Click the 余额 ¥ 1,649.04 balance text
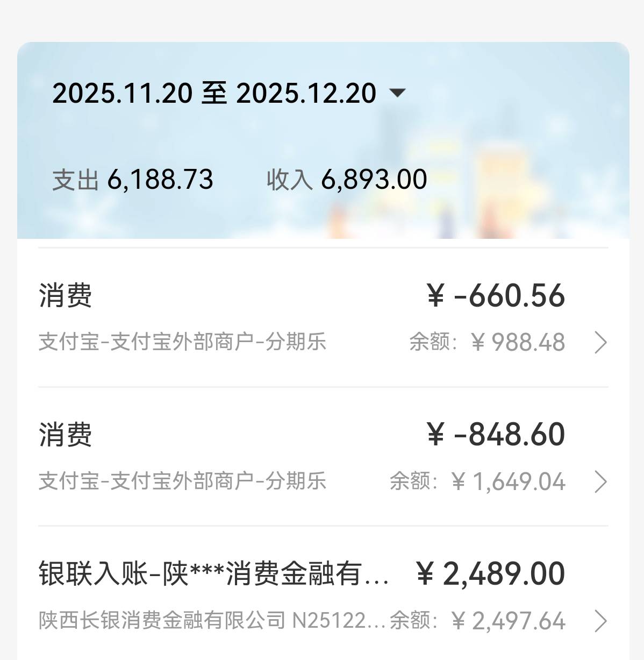This screenshot has width=644, height=660. pos(477,481)
